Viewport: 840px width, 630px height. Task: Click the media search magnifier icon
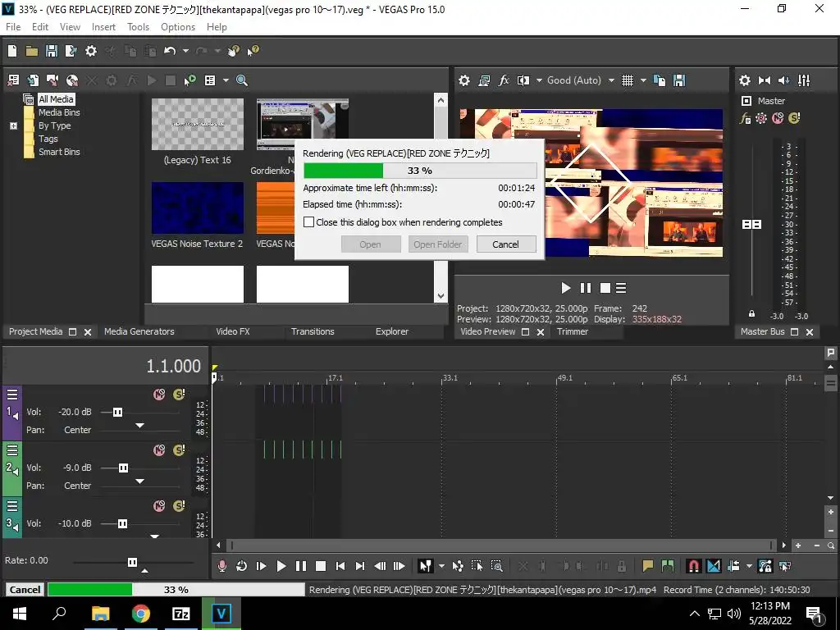242,80
